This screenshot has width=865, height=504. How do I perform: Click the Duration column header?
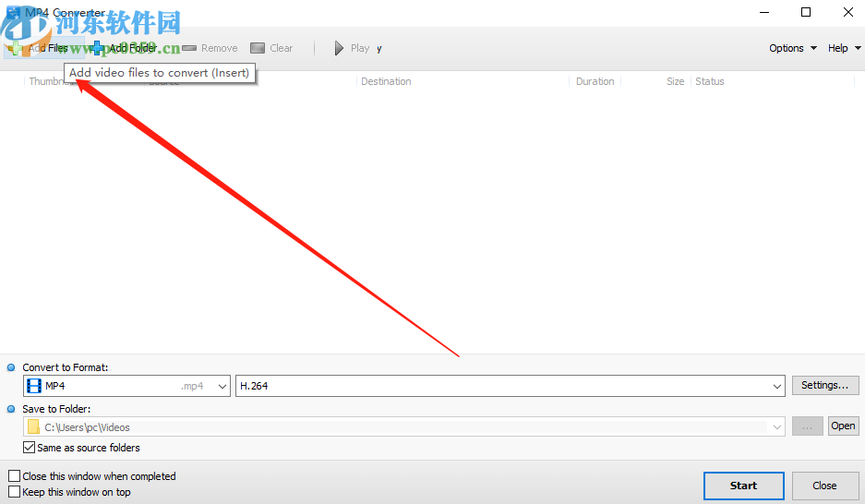pos(595,81)
